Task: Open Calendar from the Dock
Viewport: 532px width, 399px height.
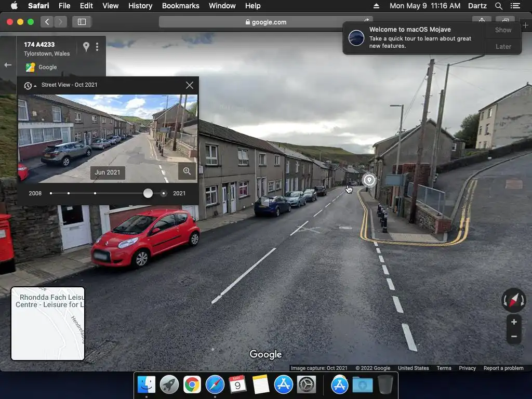Action: [237, 385]
